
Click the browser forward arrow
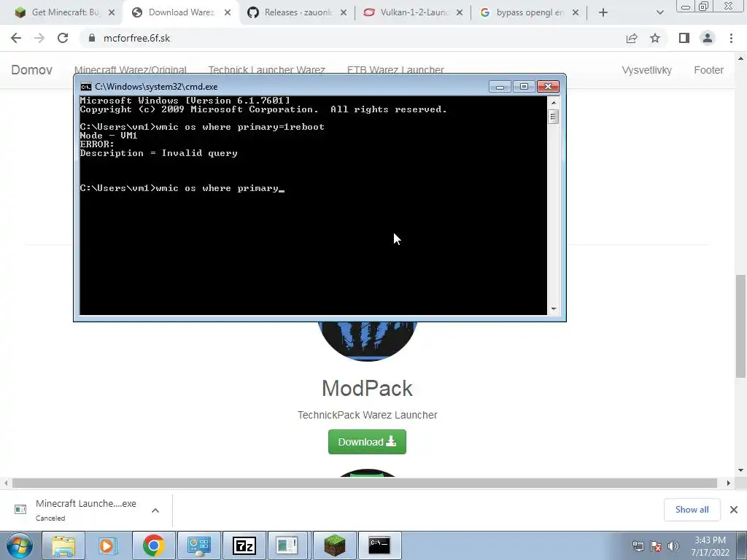point(39,38)
